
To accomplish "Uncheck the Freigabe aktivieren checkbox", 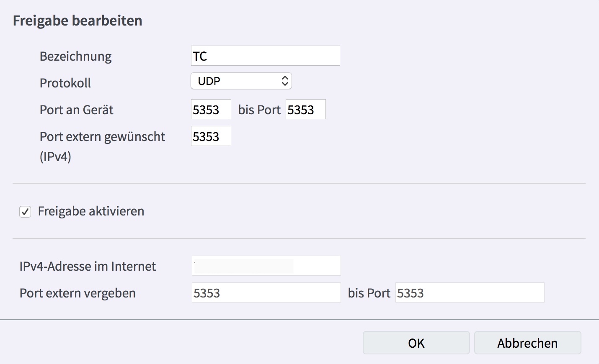I will [25, 212].
